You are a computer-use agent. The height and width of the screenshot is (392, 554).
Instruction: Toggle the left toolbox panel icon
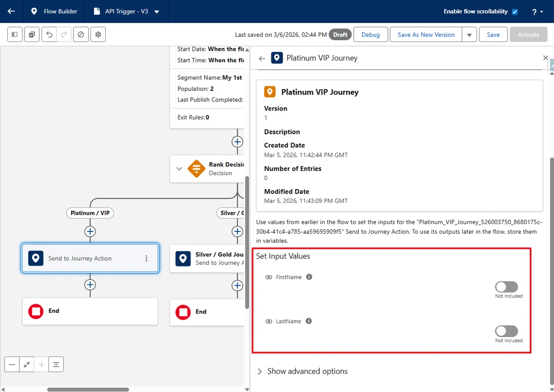[15, 35]
